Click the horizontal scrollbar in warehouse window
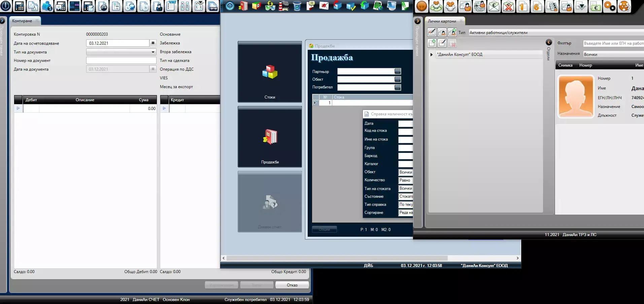Viewport: 644px width, 304px height. [337, 258]
